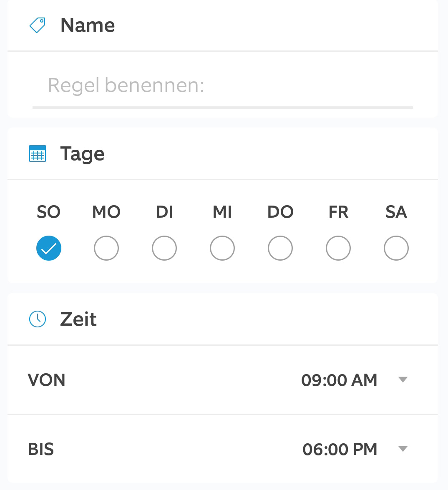
Task: Check the FR day circle
Action: tap(338, 248)
